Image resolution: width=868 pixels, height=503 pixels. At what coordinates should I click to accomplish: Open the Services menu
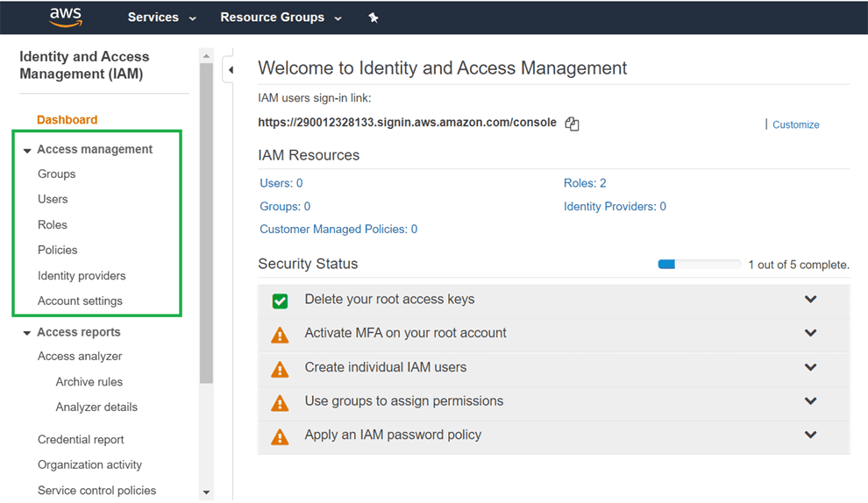(x=161, y=18)
